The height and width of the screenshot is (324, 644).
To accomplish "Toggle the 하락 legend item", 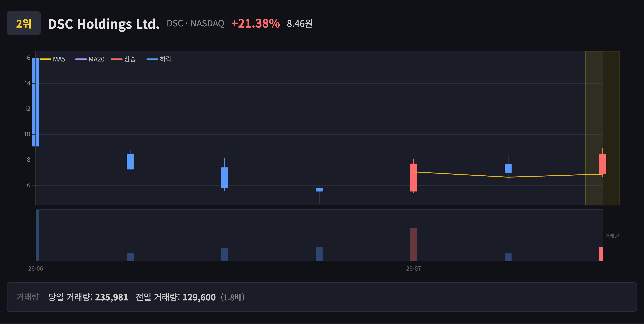I will pos(159,59).
